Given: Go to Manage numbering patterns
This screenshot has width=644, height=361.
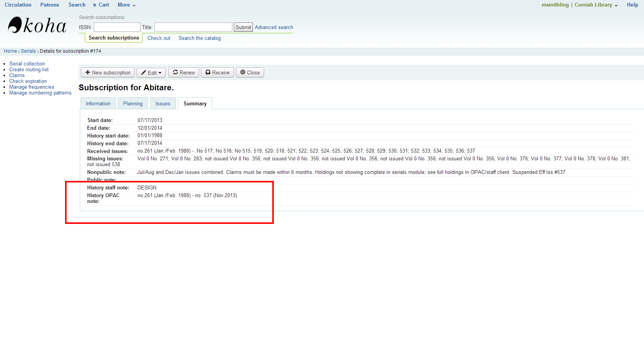Looking at the screenshot, I should tap(40, 93).
